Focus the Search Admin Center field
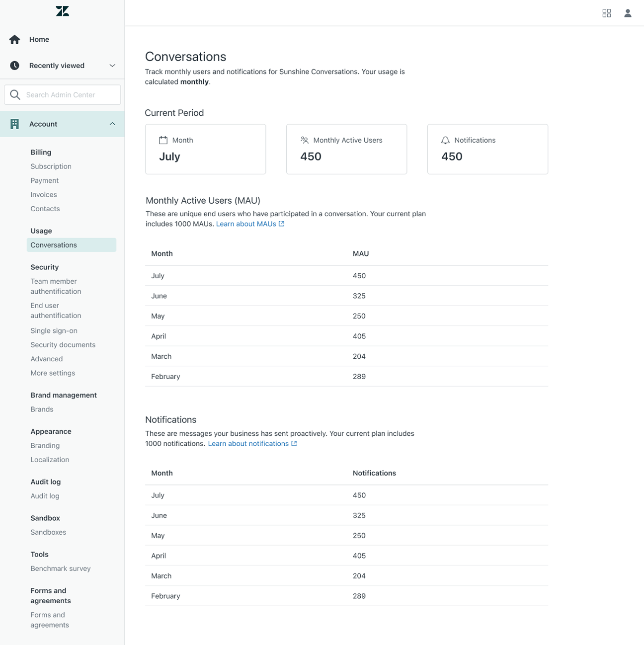 coord(70,95)
